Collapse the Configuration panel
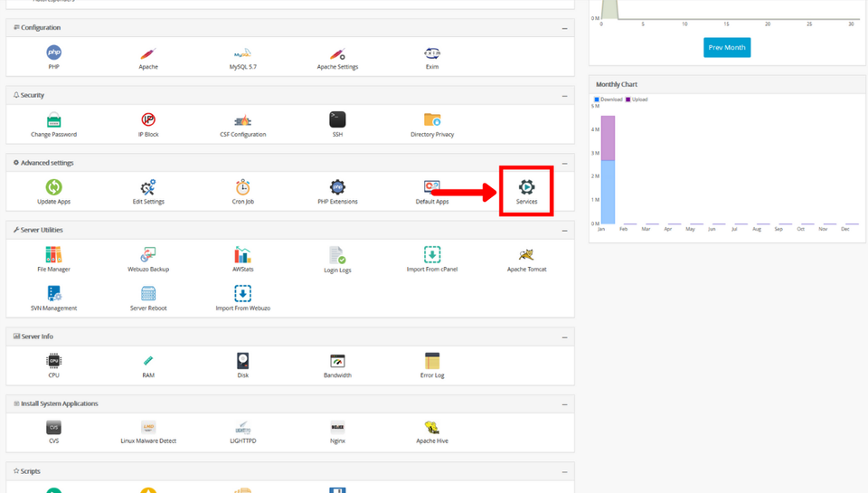 click(565, 28)
